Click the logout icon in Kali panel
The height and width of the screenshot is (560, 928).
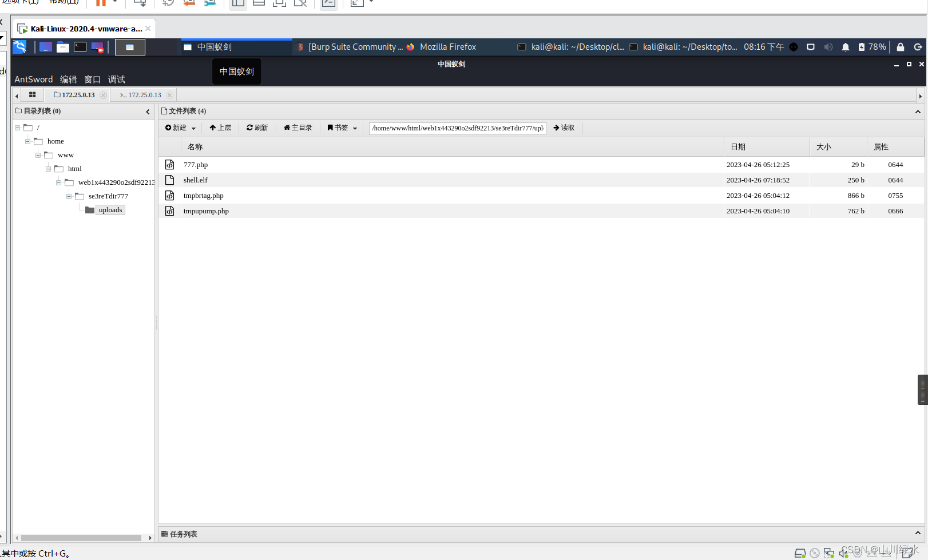coord(918,47)
